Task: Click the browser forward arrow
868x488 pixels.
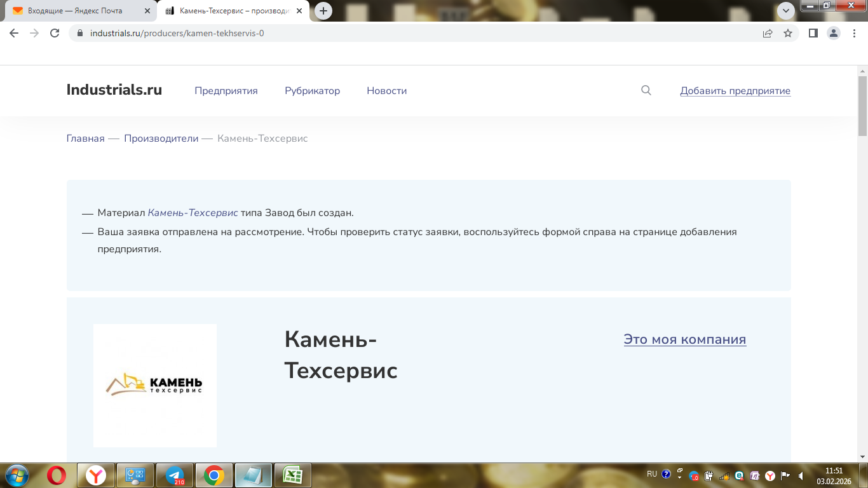Action: (34, 33)
